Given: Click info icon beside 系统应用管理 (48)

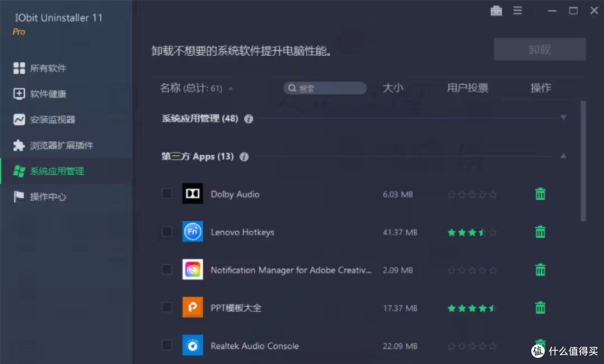Looking at the screenshot, I should [248, 119].
